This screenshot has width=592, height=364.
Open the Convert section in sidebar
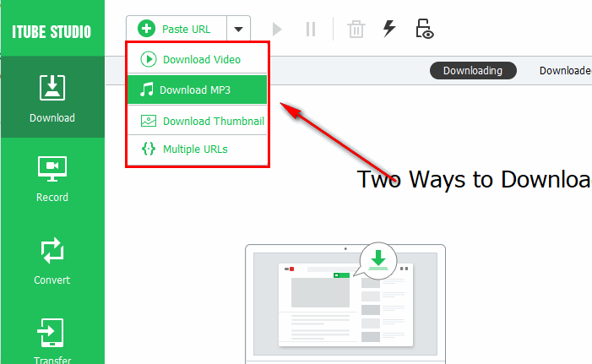click(x=52, y=260)
